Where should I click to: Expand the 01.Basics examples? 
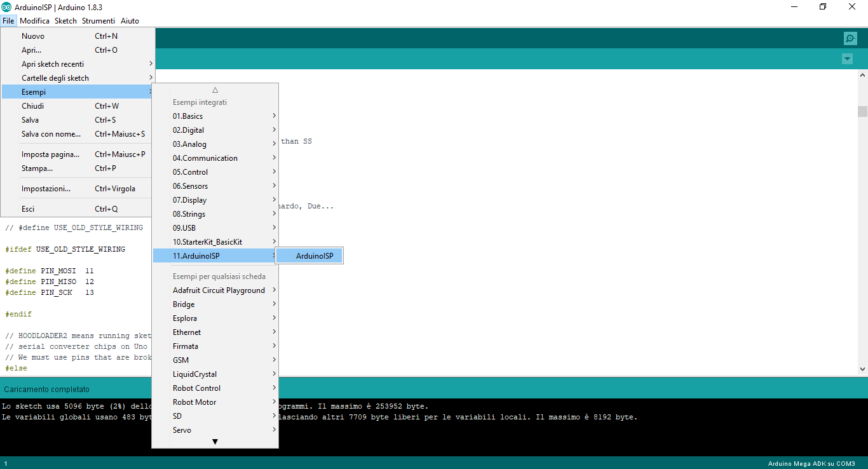[215, 116]
